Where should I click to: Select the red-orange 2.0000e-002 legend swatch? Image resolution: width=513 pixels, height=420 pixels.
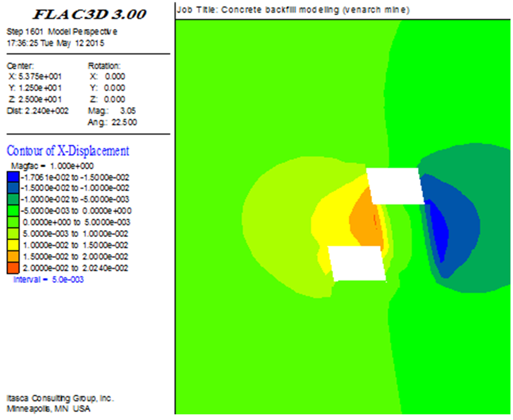pyautogui.click(x=13, y=268)
